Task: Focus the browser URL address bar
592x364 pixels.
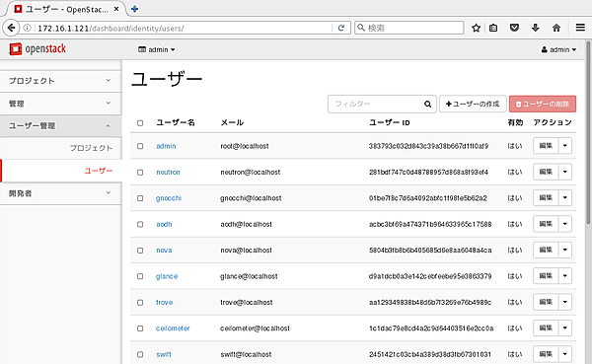Action: [x=184, y=28]
